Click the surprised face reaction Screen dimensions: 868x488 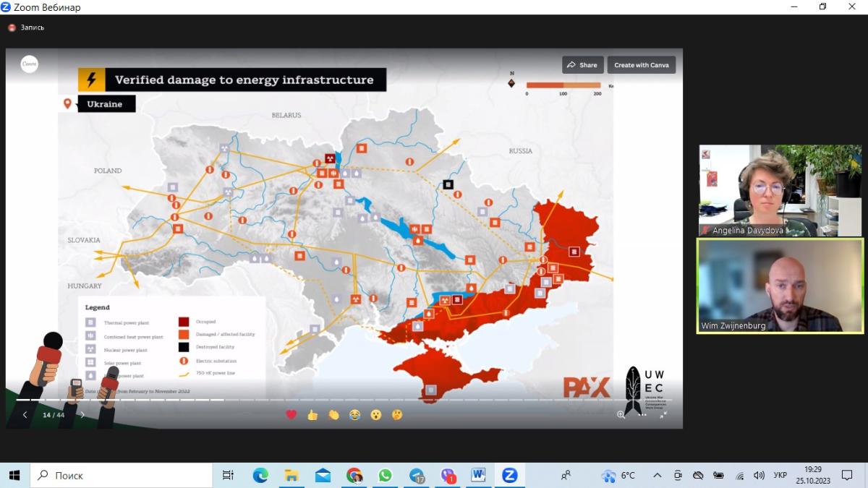coord(375,415)
